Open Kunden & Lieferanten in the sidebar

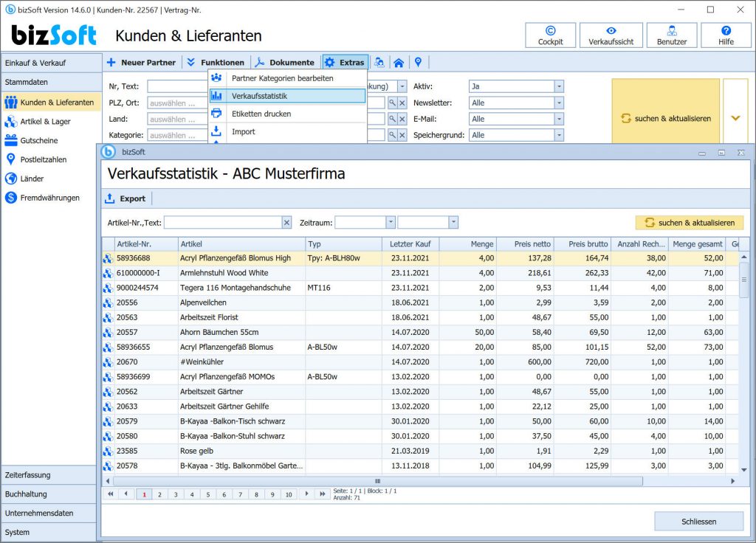(x=51, y=102)
